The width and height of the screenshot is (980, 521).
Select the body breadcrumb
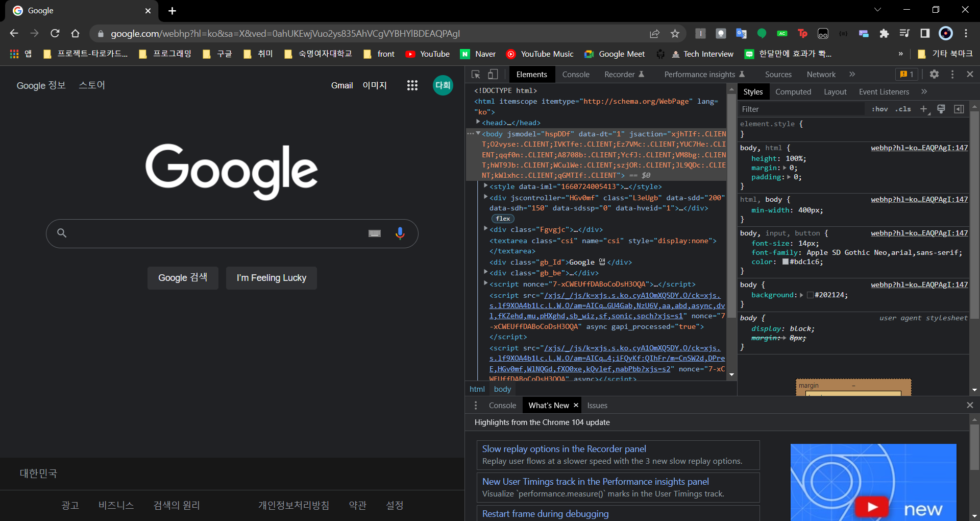pyautogui.click(x=502, y=389)
